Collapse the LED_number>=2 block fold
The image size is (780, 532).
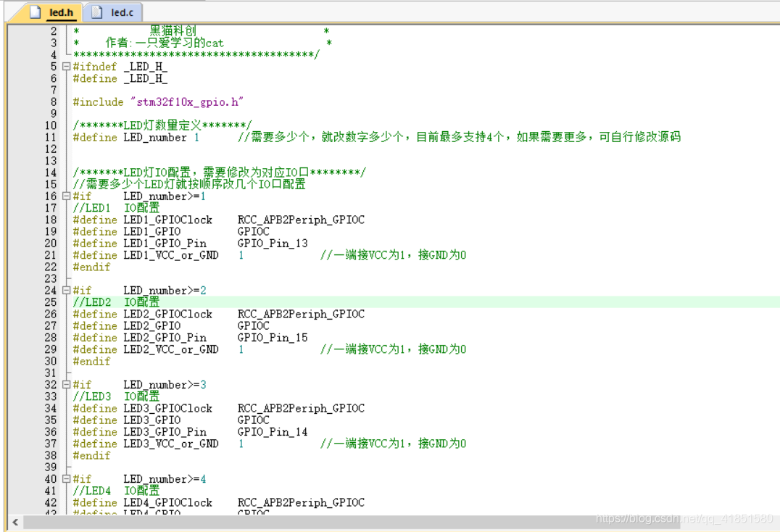[66, 290]
